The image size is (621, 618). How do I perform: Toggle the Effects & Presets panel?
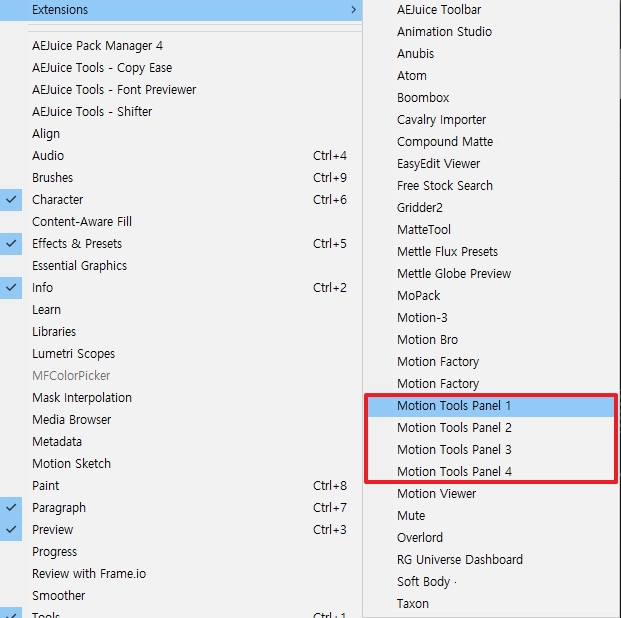(x=77, y=244)
